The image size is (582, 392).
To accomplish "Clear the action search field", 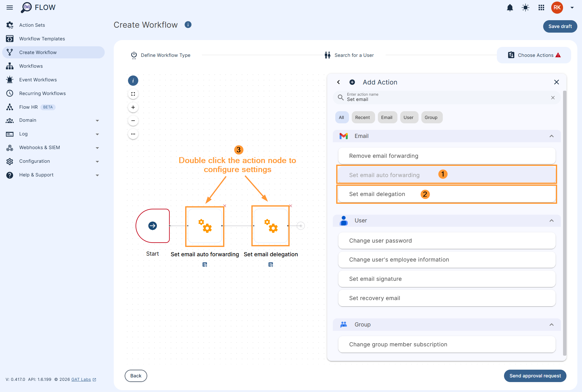I will [x=553, y=98].
